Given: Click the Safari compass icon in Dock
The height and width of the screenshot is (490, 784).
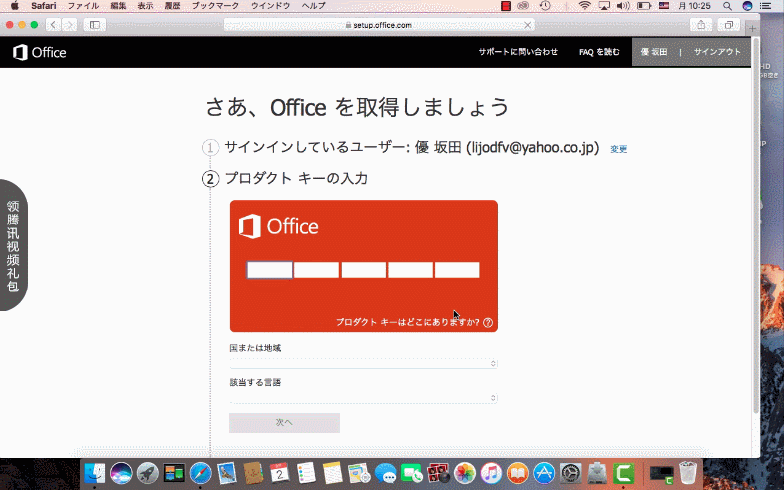Looking at the screenshot, I should click(200, 472).
